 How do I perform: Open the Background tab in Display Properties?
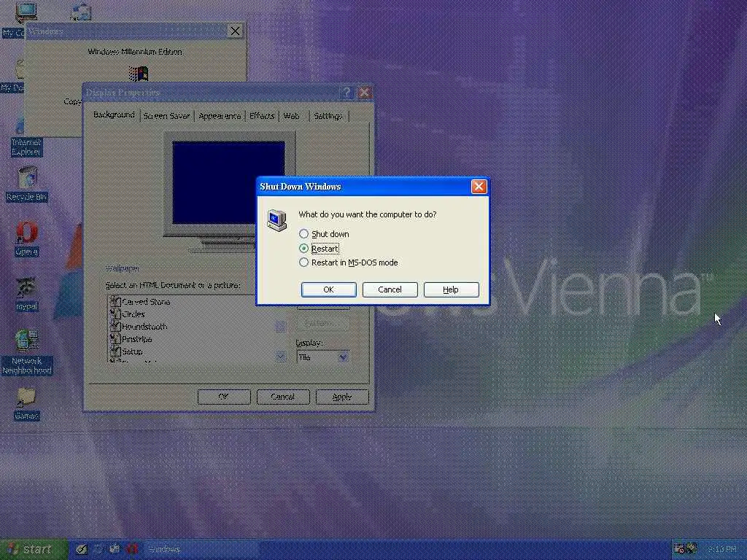click(114, 114)
